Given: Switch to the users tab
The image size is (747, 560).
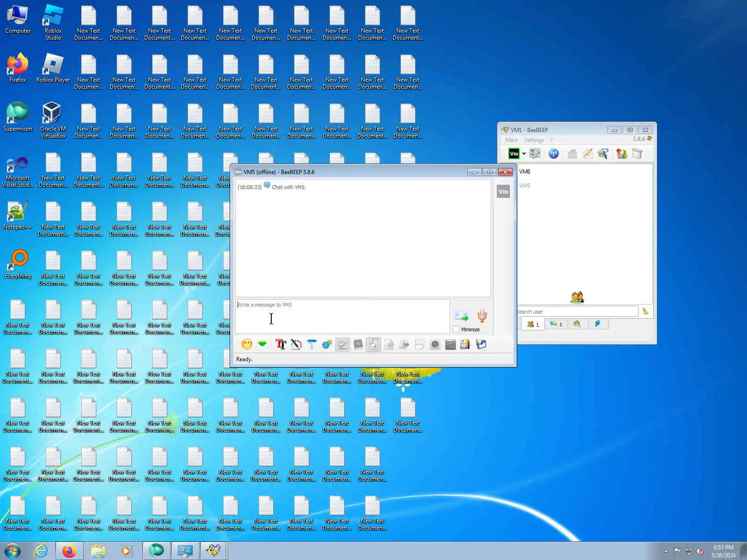Looking at the screenshot, I should click(x=533, y=324).
